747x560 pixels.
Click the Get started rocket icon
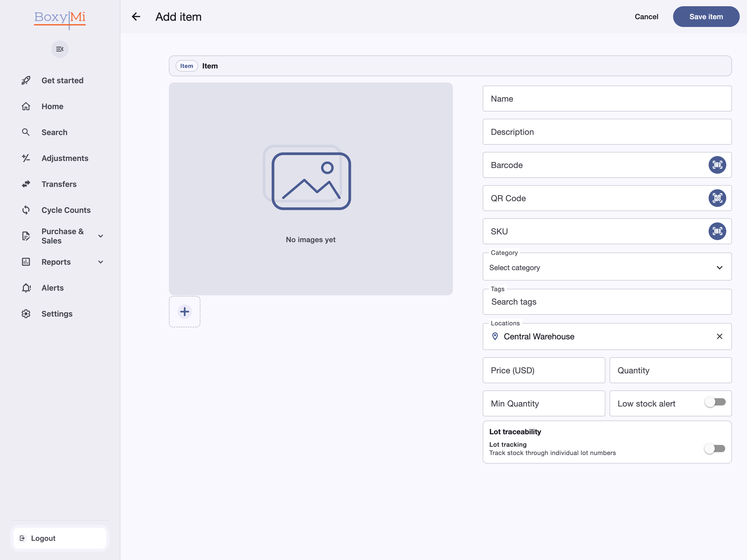26,80
